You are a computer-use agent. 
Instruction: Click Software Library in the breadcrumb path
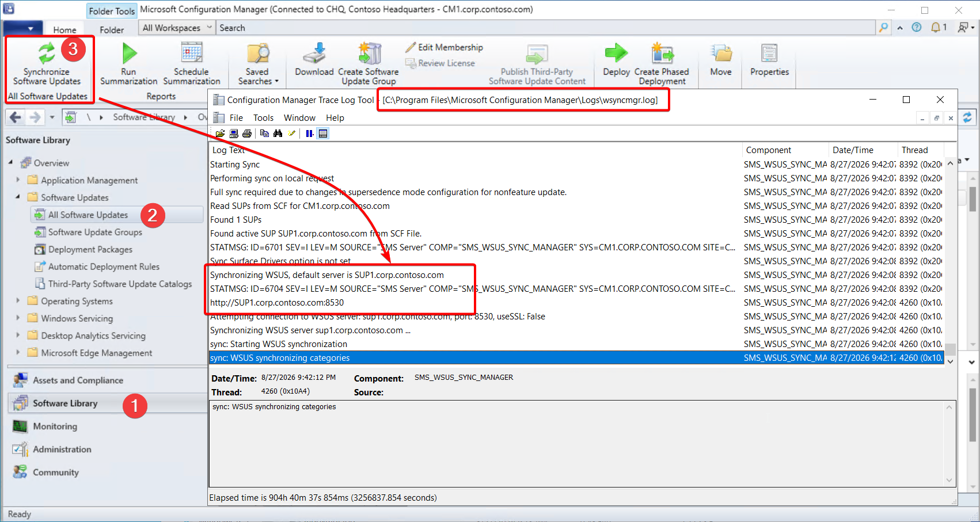[x=144, y=117]
